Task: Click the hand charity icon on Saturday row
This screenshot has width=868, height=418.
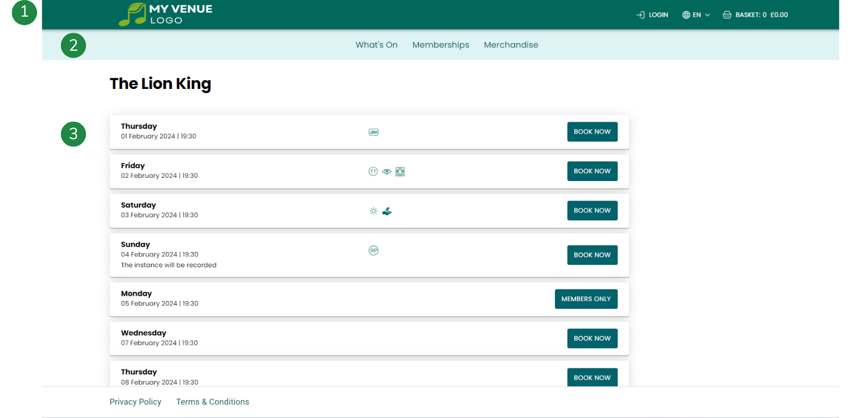Action: point(387,211)
